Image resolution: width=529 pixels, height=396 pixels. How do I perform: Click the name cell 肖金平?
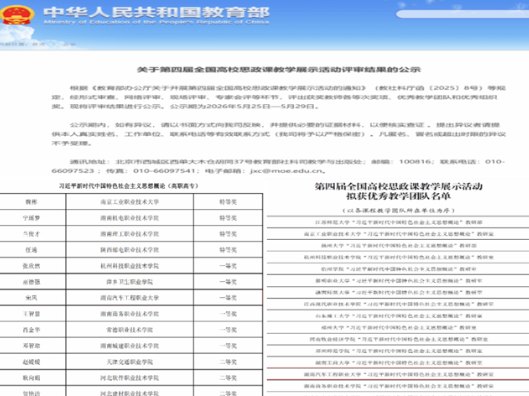pos(32,330)
